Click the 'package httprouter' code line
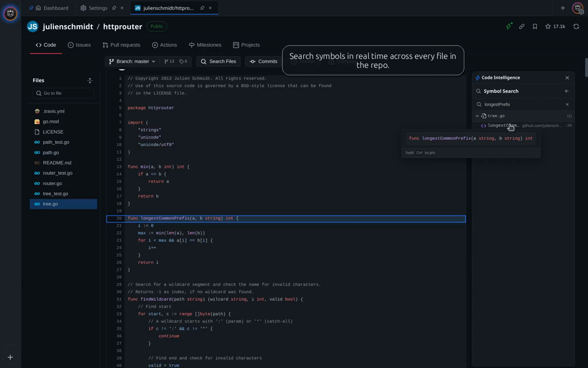The width and height of the screenshot is (588, 368). point(151,108)
